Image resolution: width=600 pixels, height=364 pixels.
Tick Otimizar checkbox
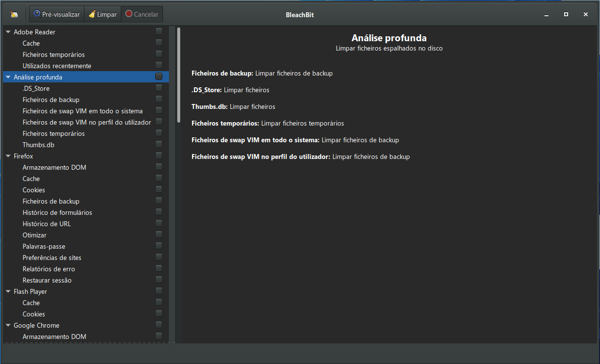click(159, 234)
